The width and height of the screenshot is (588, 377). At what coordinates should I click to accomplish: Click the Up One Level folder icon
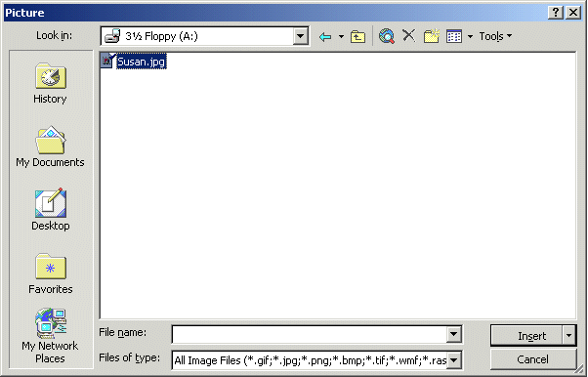click(357, 36)
